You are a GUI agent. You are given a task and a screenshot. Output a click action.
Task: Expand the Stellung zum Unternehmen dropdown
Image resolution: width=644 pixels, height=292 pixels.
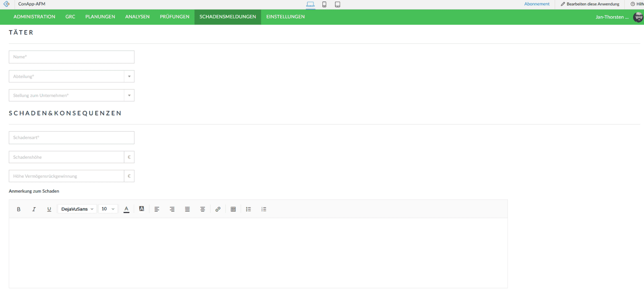point(129,95)
